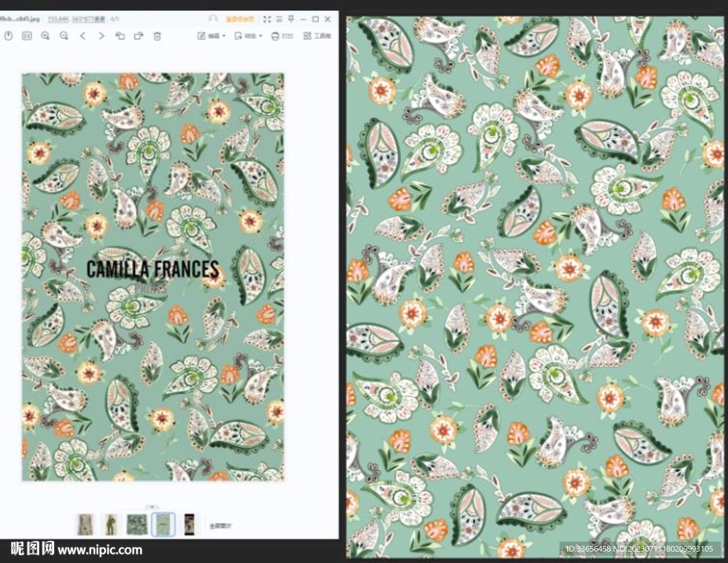Image resolution: width=728 pixels, height=563 pixels.
Task: Open the 编辑 (Edit) dropdown
Action: tap(210, 36)
